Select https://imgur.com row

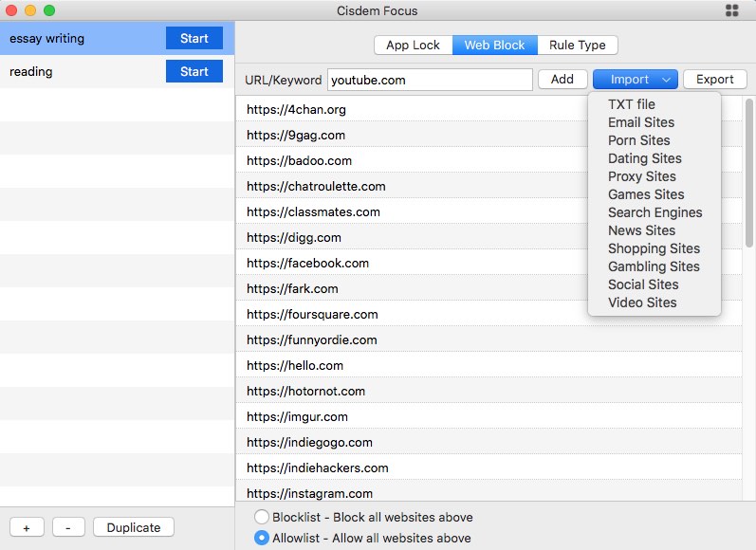pos(489,416)
